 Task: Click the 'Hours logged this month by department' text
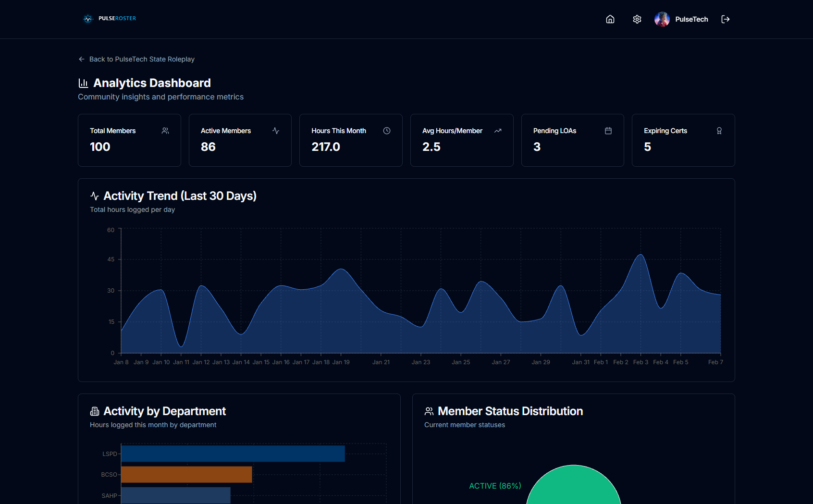153,425
